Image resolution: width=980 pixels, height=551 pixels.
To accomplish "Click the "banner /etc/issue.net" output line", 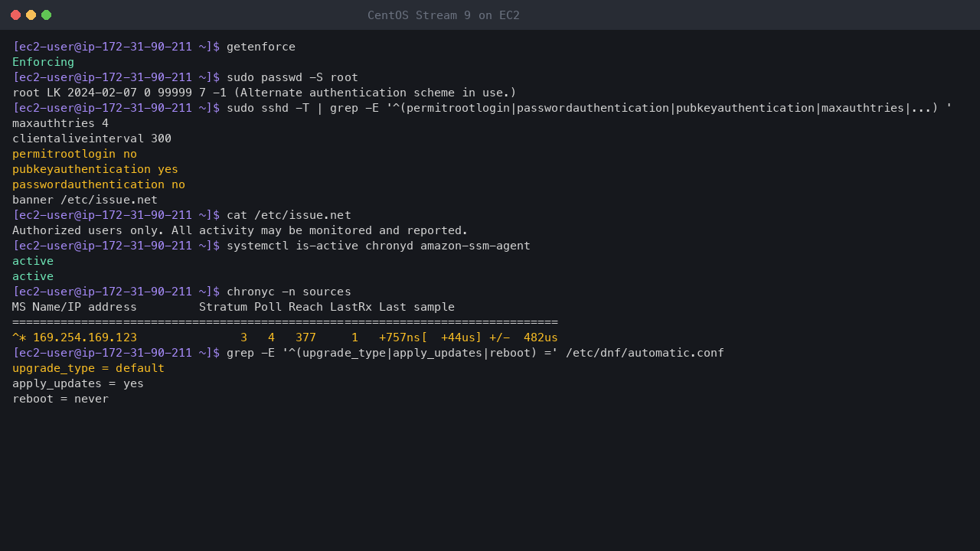I will [85, 200].
